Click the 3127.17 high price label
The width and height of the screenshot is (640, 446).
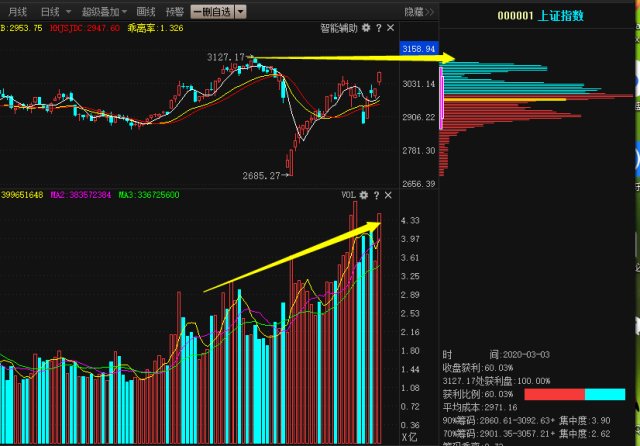226,57
